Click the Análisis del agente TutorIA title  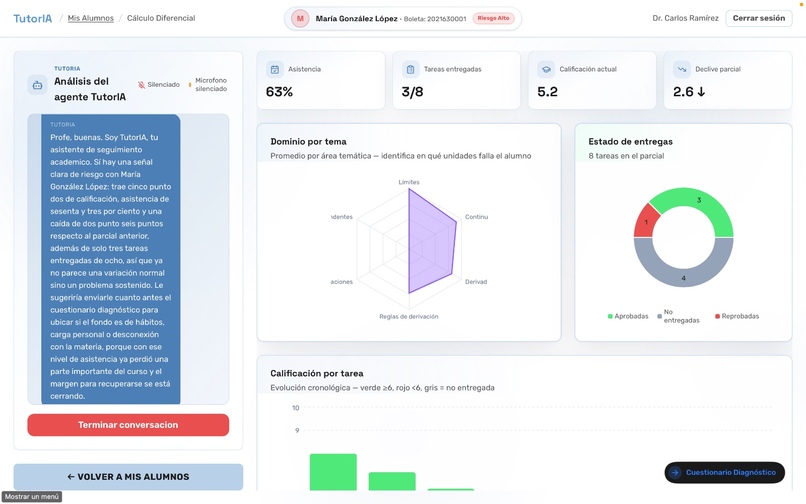pyautogui.click(x=90, y=89)
